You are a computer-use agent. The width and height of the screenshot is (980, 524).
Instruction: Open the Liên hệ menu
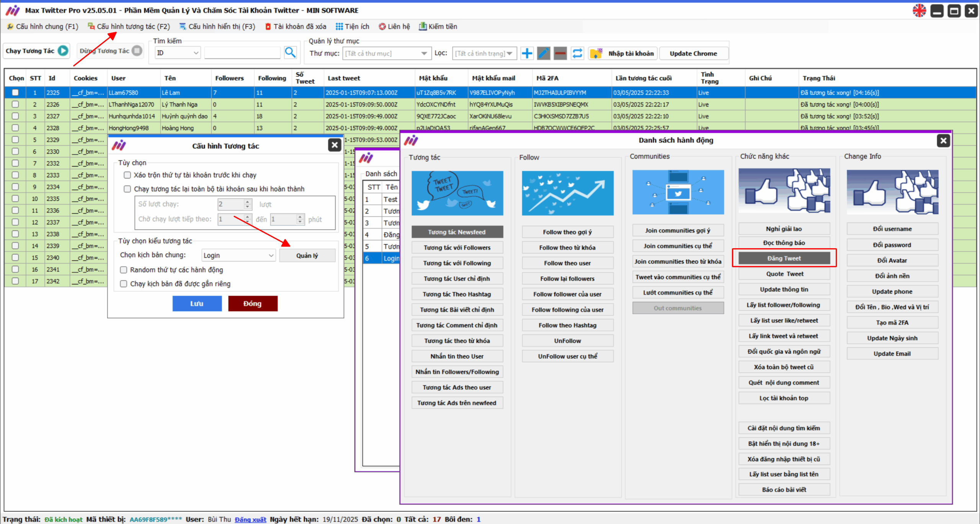394,26
